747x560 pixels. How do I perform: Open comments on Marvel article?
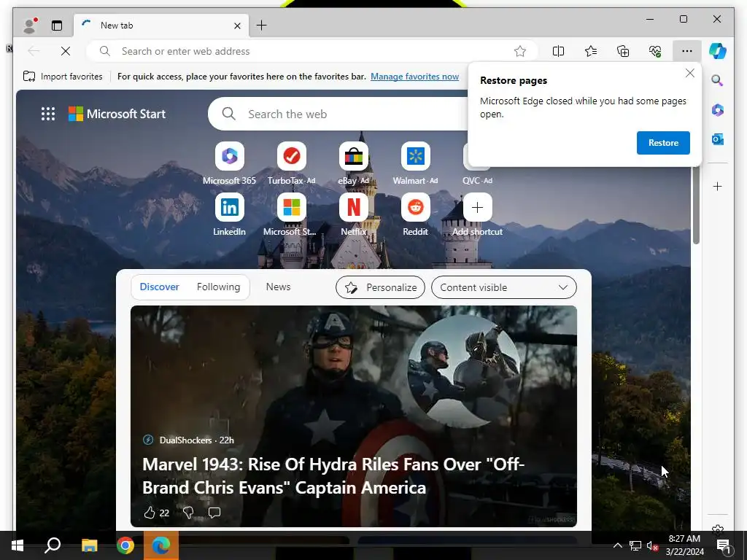pyautogui.click(x=214, y=513)
